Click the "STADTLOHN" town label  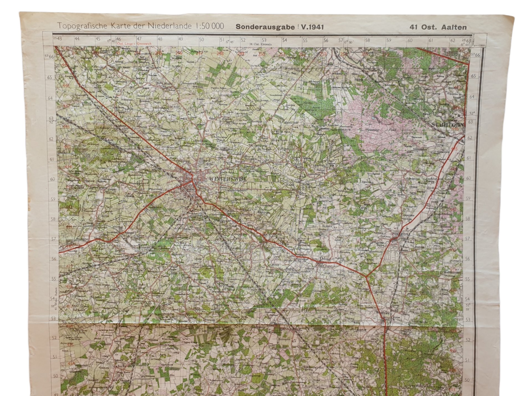click(447, 125)
